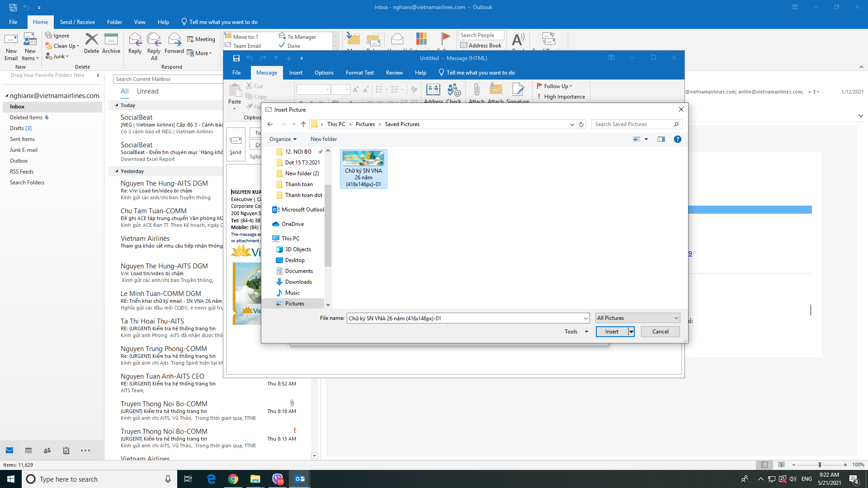Image resolution: width=868 pixels, height=488 pixels.
Task: Select the Insert tab in ribbon
Action: (x=296, y=72)
